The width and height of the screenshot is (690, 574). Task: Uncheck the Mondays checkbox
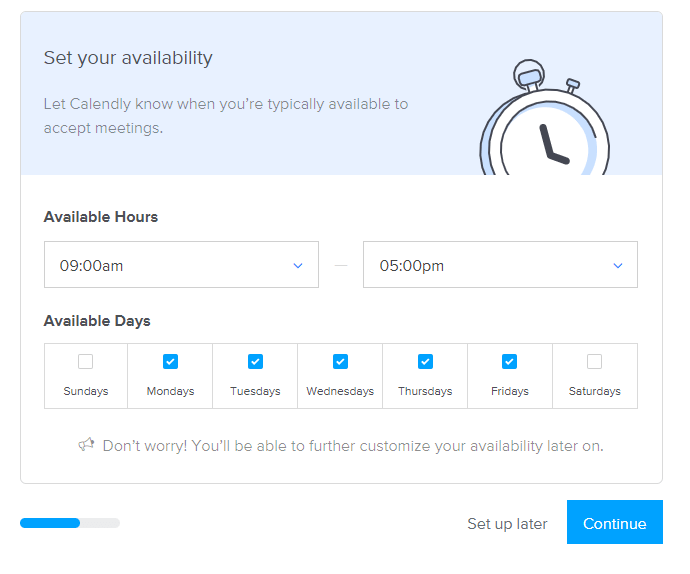(x=170, y=361)
